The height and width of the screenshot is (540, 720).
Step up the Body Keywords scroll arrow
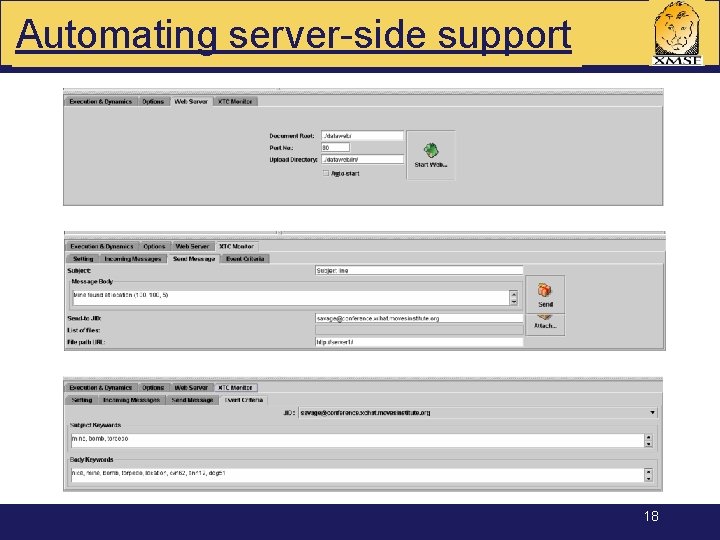[648, 472]
